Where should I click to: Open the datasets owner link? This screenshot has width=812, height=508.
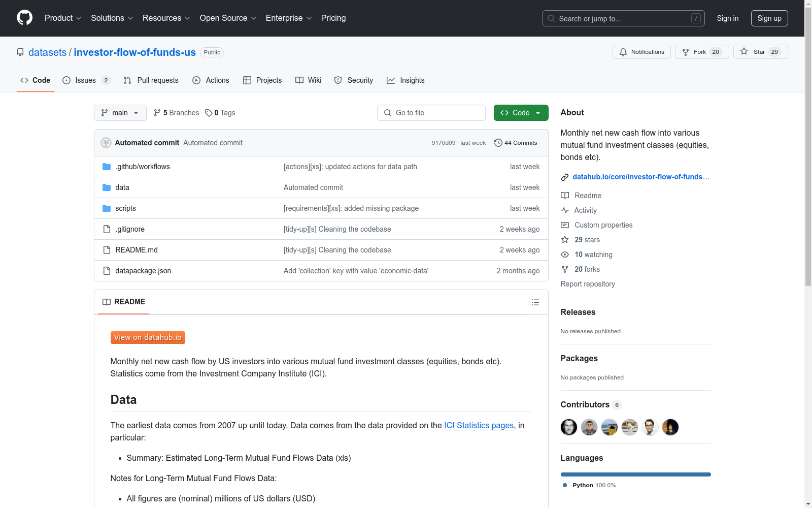[x=47, y=52]
